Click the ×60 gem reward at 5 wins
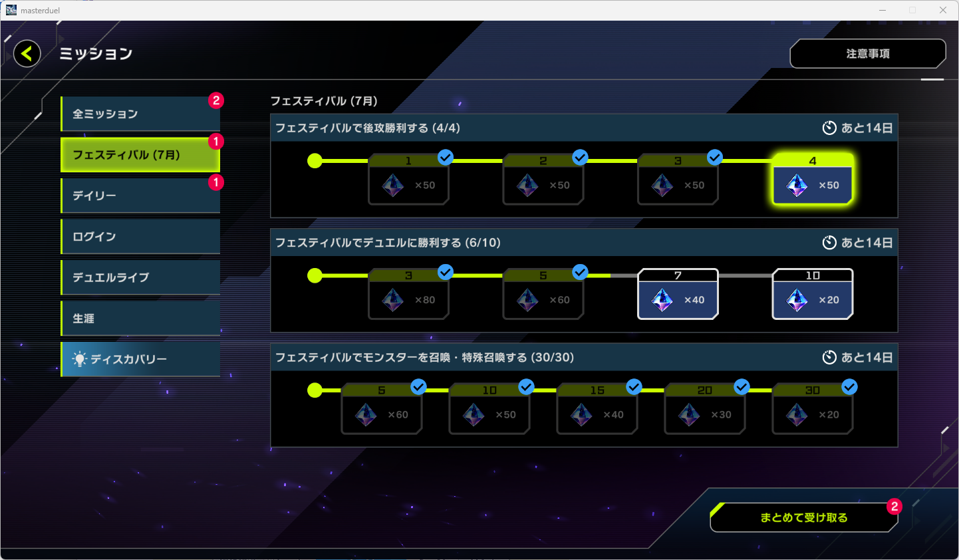Image resolution: width=959 pixels, height=560 pixels. pos(543,294)
